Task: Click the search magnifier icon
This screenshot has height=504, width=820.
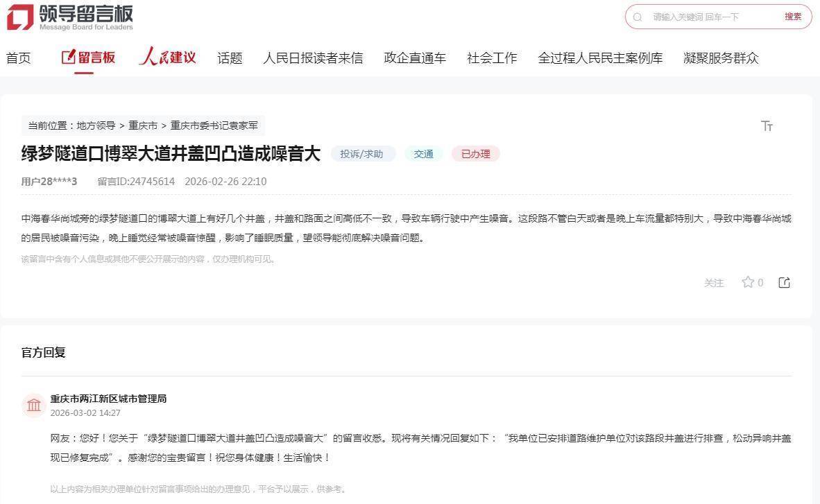Action: pyautogui.click(x=638, y=17)
